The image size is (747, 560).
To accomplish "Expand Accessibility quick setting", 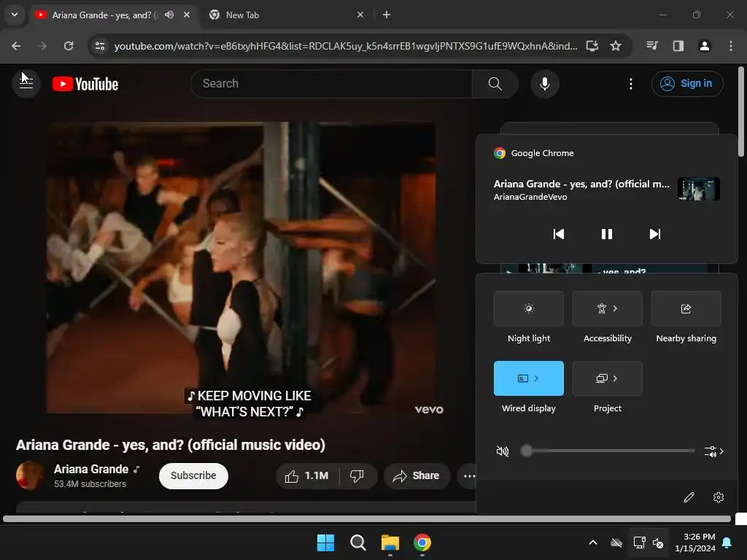I will [x=608, y=308].
